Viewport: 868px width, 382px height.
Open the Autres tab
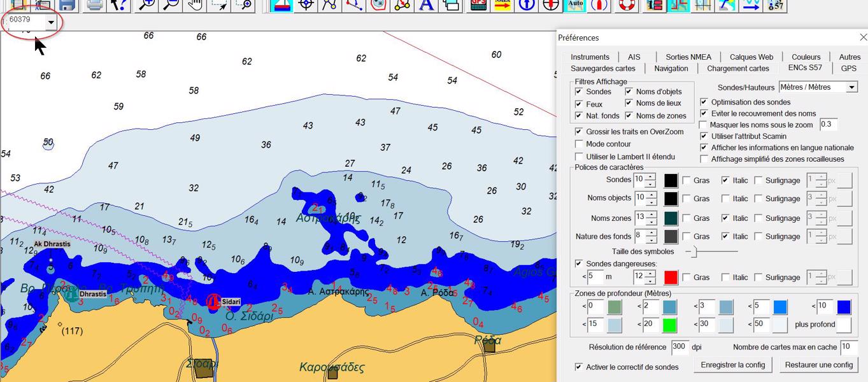pyautogui.click(x=850, y=57)
